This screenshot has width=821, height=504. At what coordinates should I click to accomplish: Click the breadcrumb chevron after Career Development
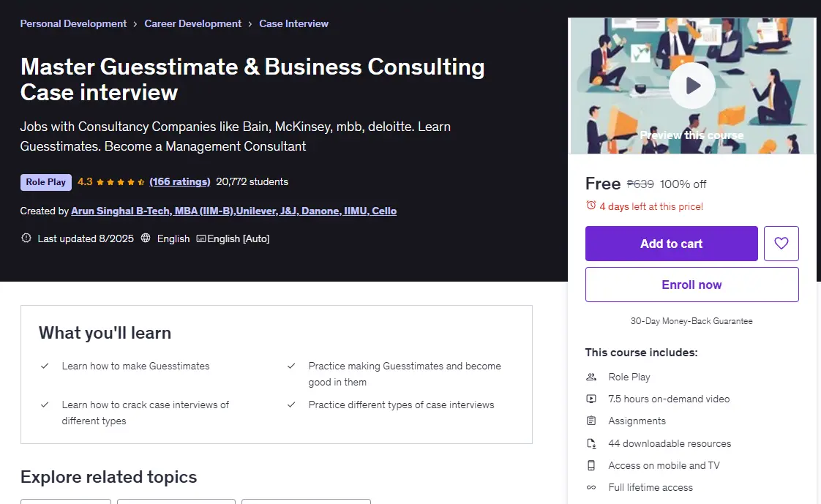250,24
